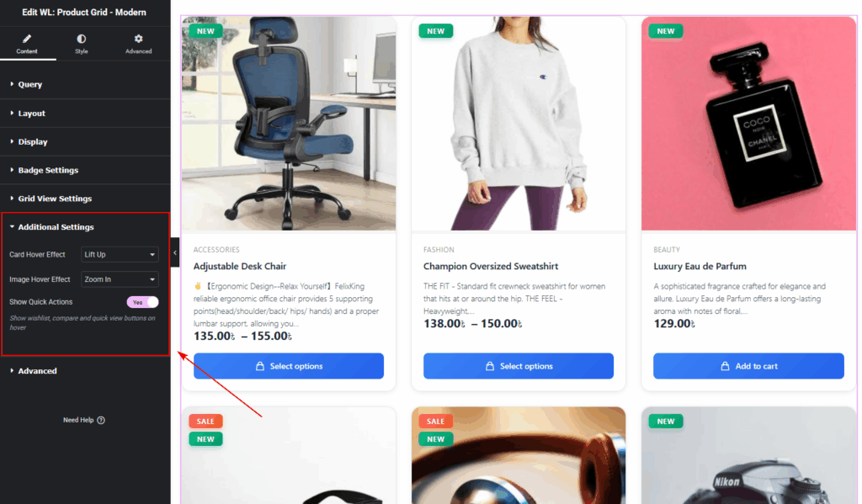Click the Content pencil icon
This screenshot has width=862, height=504.
point(27,39)
